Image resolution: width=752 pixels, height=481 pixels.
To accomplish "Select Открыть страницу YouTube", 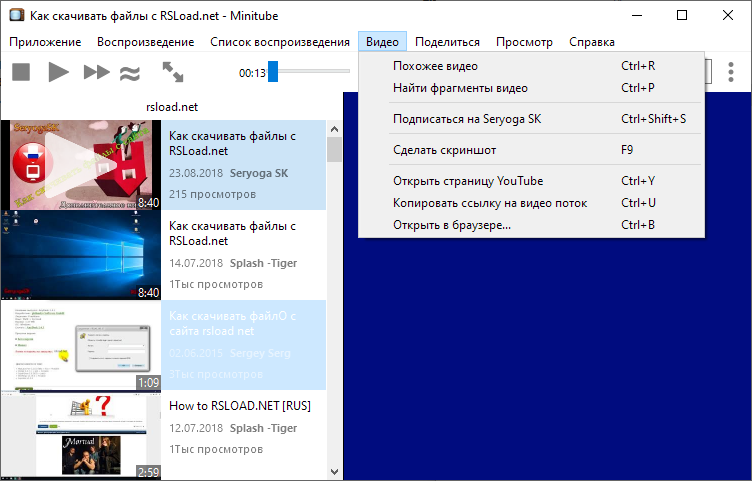I will [x=531, y=181].
